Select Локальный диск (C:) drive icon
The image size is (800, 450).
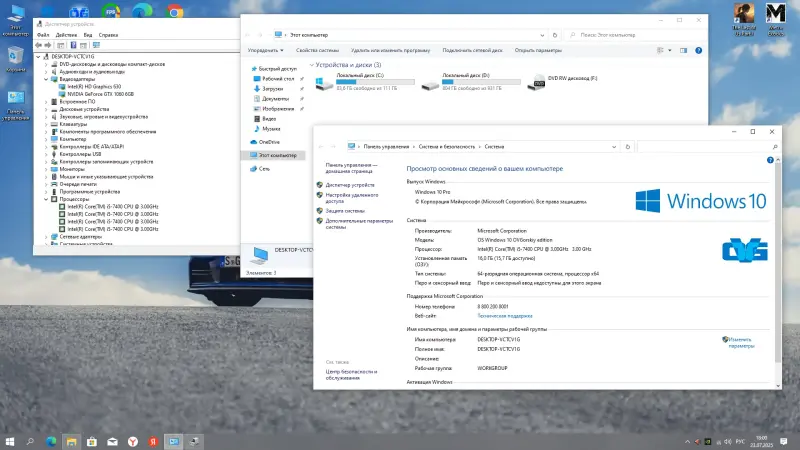[324, 83]
